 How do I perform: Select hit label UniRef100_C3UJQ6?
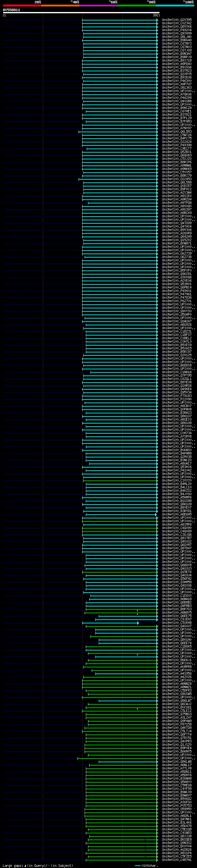click(176, 535)
